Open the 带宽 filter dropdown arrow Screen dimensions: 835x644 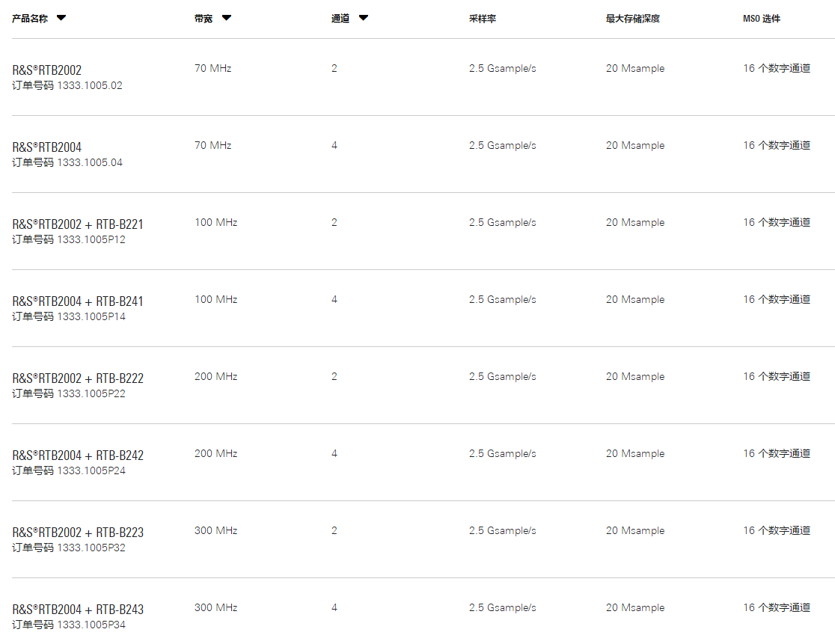click(226, 18)
